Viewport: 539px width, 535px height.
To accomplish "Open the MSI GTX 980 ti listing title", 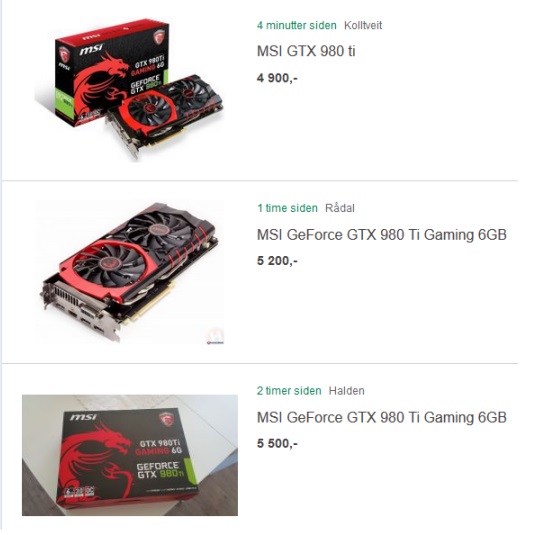I will coord(306,51).
